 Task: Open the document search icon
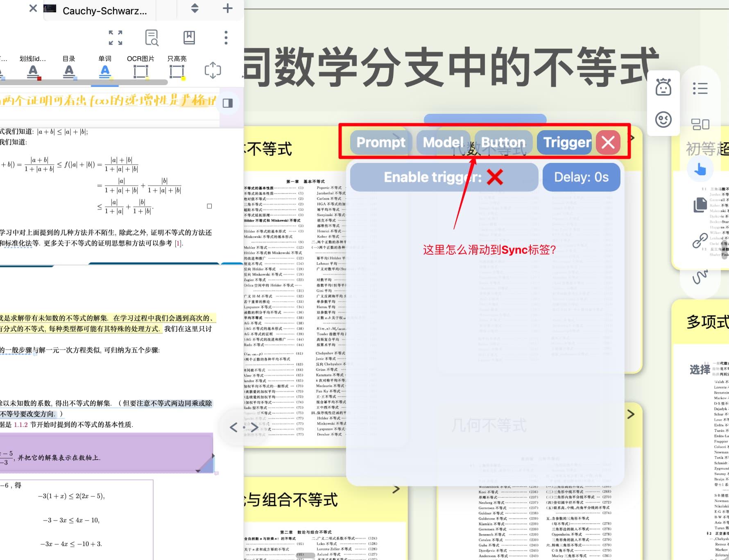click(x=152, y=38)
